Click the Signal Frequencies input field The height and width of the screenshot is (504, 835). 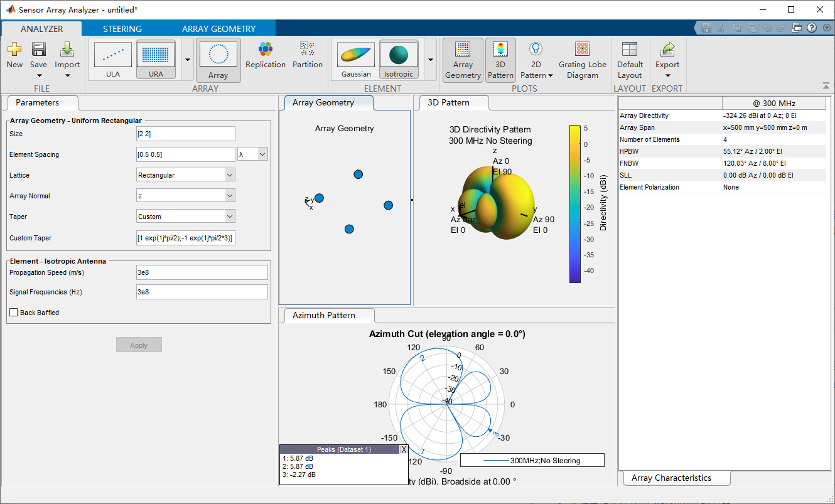202,292
